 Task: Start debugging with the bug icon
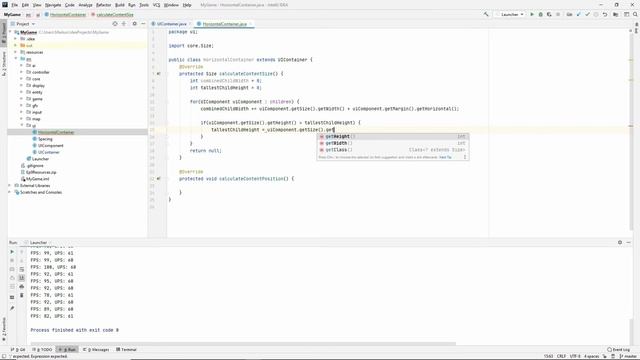click(540, 14)
